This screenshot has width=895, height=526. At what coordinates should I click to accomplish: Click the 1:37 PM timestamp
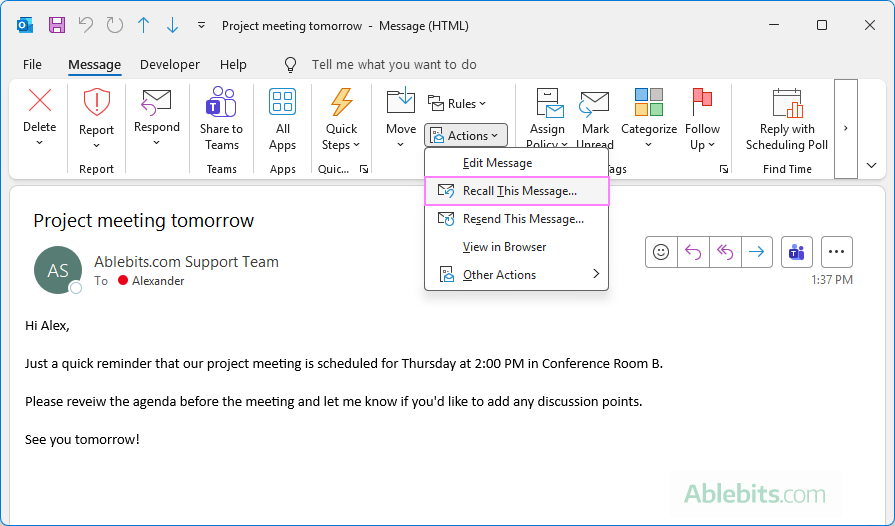click(x=832, y=280)
